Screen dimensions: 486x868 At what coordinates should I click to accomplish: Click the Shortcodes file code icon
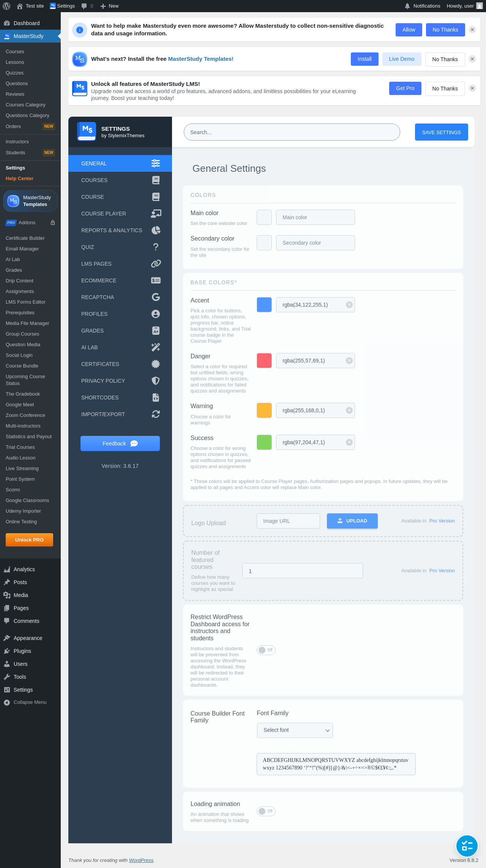click(x=156, y=398)
